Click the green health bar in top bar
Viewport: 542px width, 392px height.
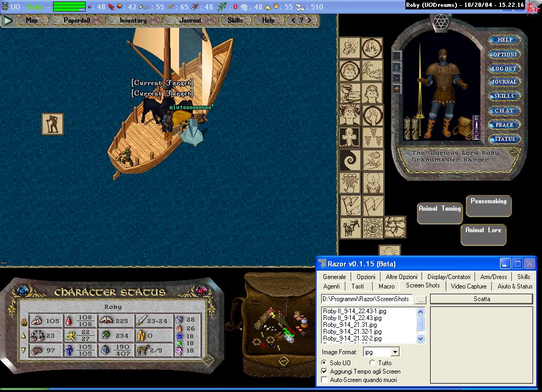point(69,7)
